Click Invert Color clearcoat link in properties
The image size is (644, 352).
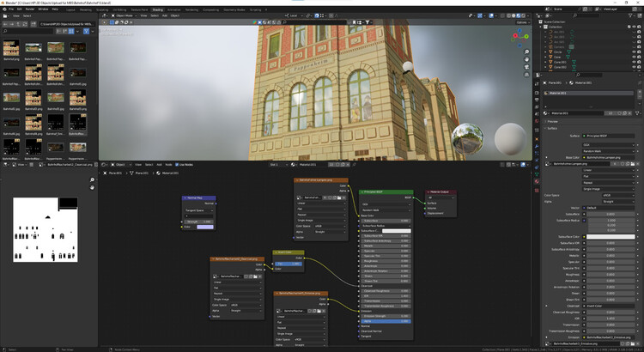tap(608, 306)
